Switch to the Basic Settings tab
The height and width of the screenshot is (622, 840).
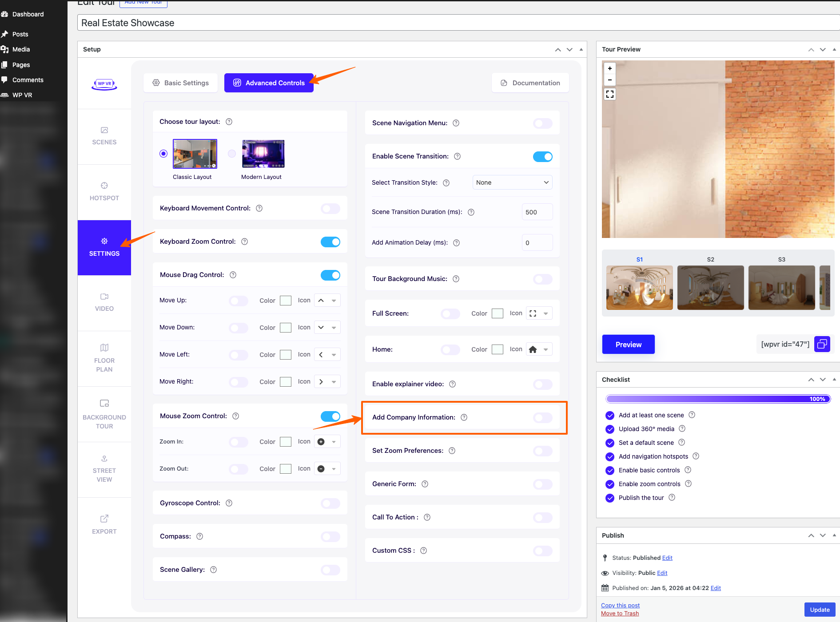coord(181,83)
